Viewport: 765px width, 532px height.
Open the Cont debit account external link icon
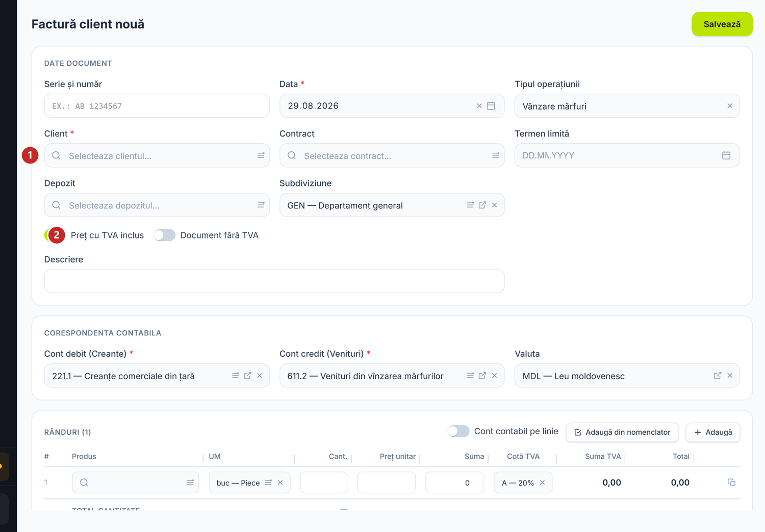click(x=247, y=376)
